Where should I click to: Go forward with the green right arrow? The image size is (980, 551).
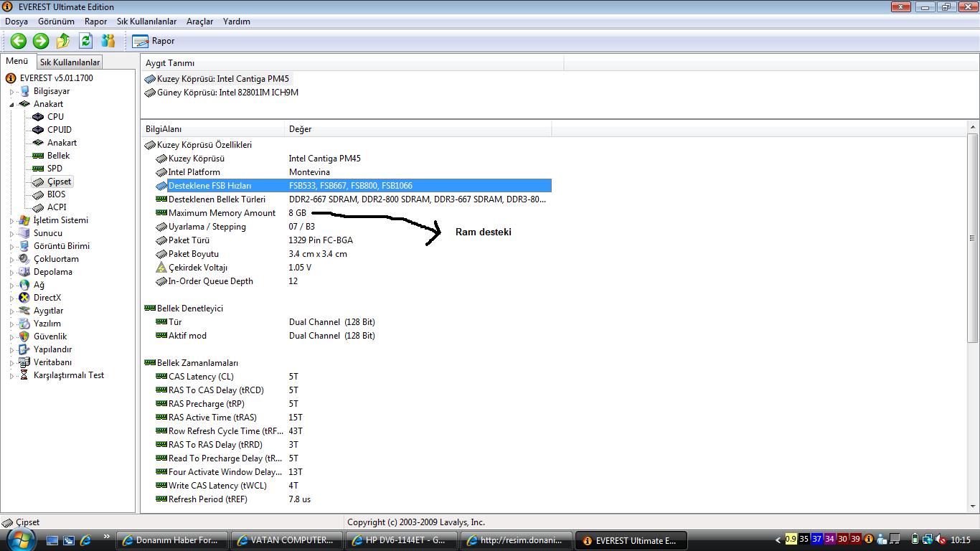coord(41,41)
